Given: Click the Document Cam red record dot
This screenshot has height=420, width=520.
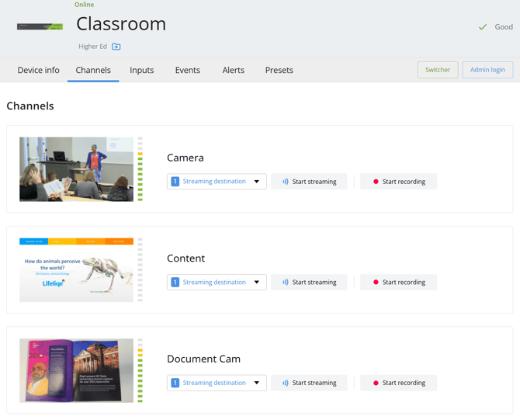Looking at the screenshot, I should tap(376, 383).
